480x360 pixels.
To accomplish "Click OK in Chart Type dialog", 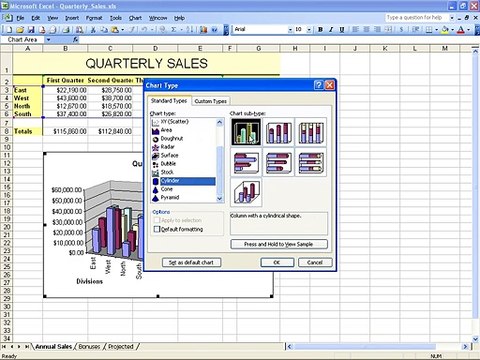I will point(277,262).
